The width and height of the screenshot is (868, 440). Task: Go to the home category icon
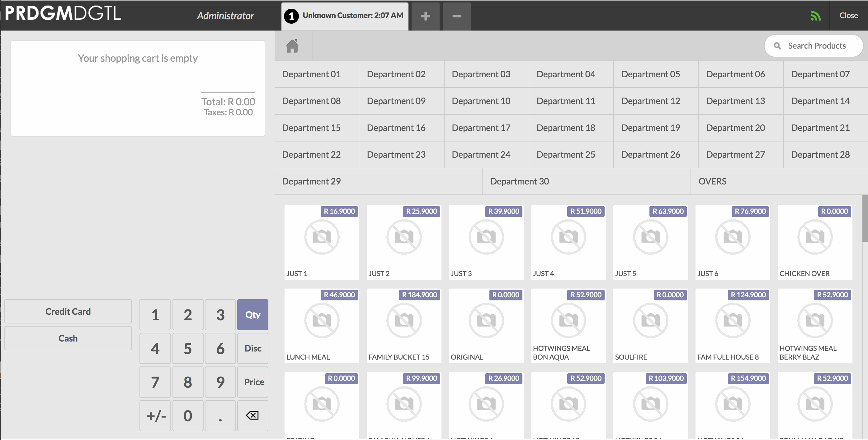[x=292, y=46]
